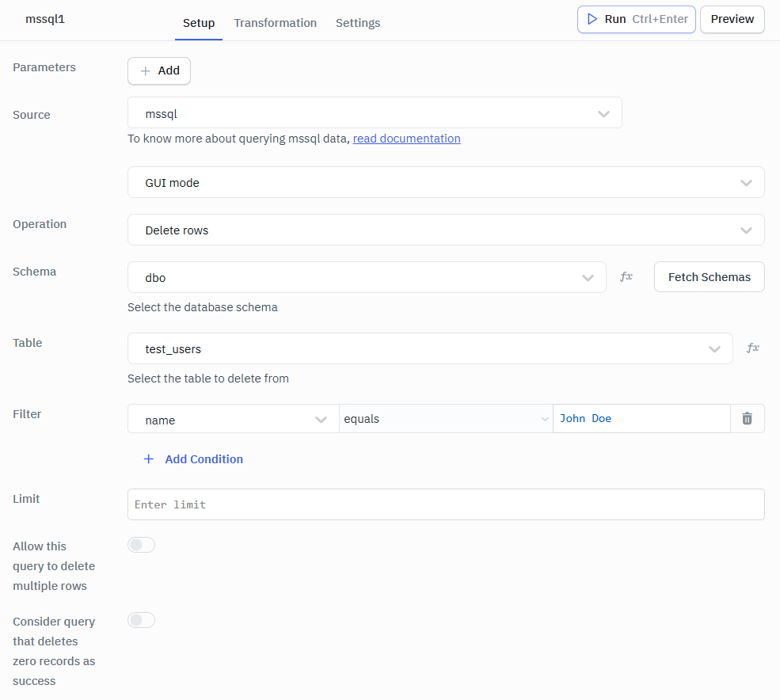The width and height of the screenshot is (780, 700).
Task: Click the Fetch Schemas button
Action: [709, 276]
